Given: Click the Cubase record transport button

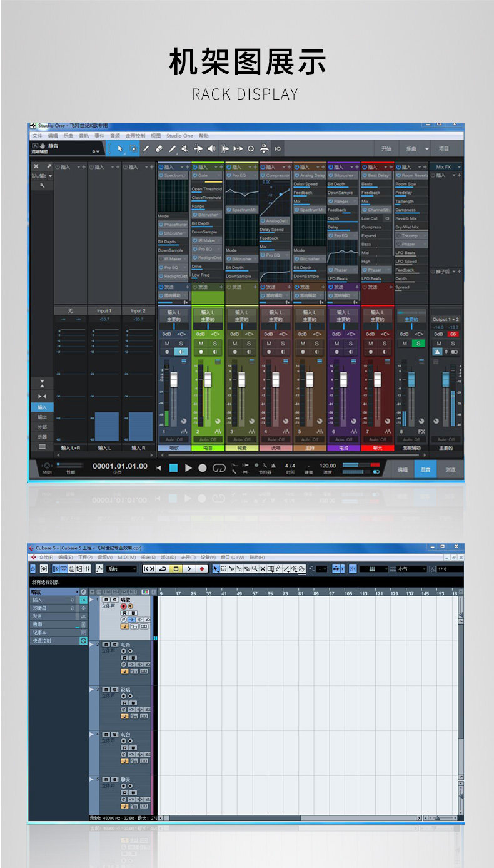Looking at the screenshot, I should click(x=202, y=569).
